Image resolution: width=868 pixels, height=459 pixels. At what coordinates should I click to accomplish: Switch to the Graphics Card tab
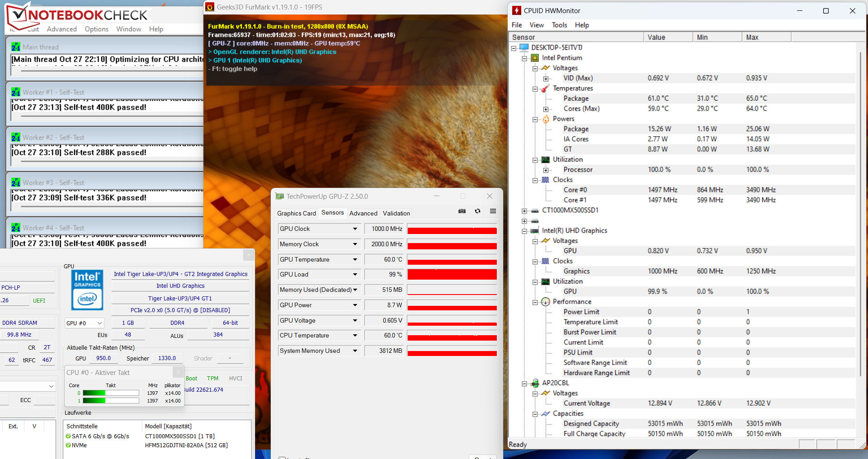tap(296, 213)
